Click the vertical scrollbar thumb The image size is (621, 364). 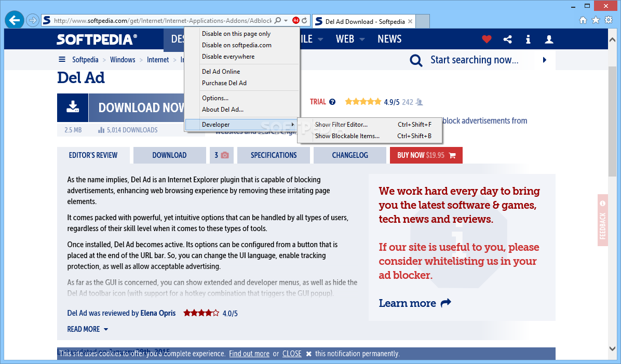coord(612,121)
